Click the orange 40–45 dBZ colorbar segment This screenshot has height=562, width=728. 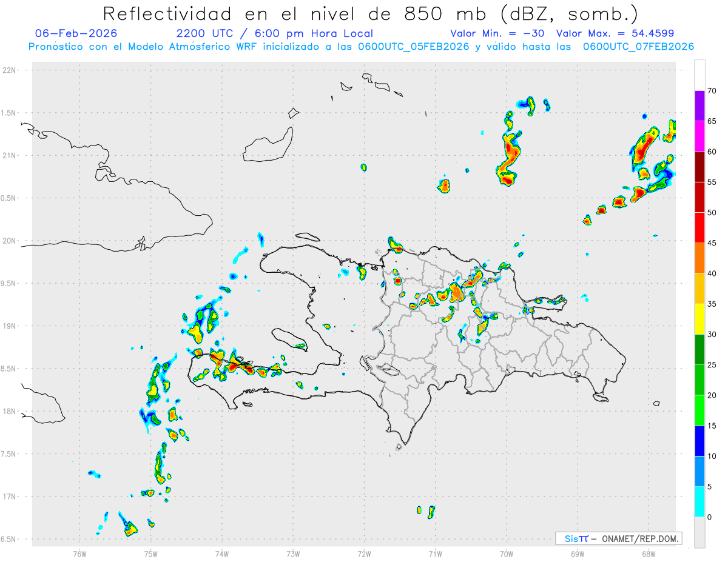pyautogui.click(x=699, y=258)
